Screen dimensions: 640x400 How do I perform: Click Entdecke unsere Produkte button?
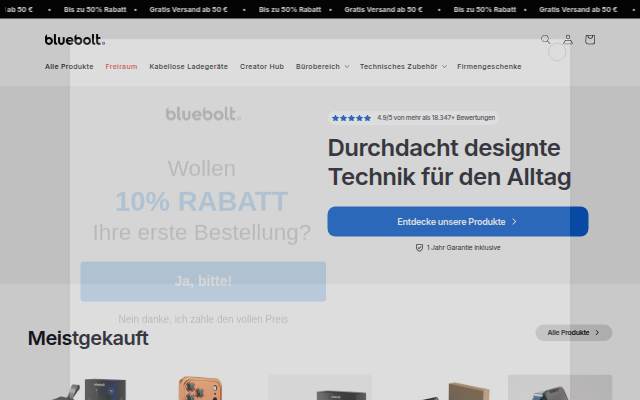tap(458, 222)
